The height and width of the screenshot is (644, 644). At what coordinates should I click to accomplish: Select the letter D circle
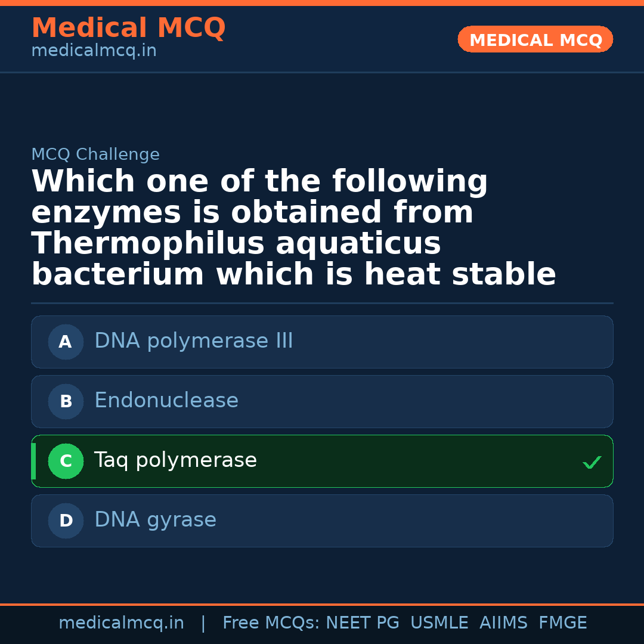tap(66, 521)
